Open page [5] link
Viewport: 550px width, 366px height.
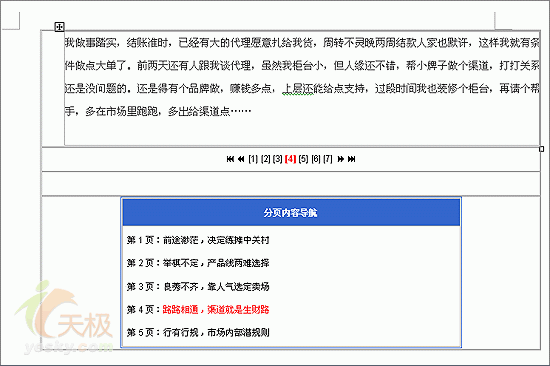pos(303,159)
